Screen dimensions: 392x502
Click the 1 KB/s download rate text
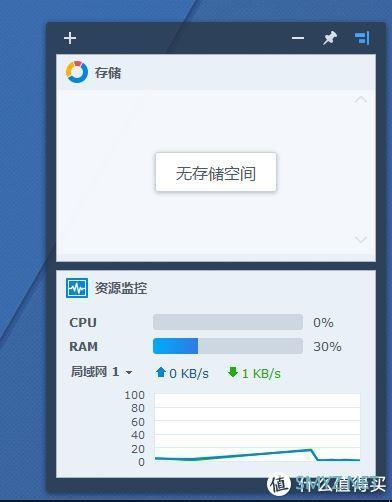click(x=261, y=374)
